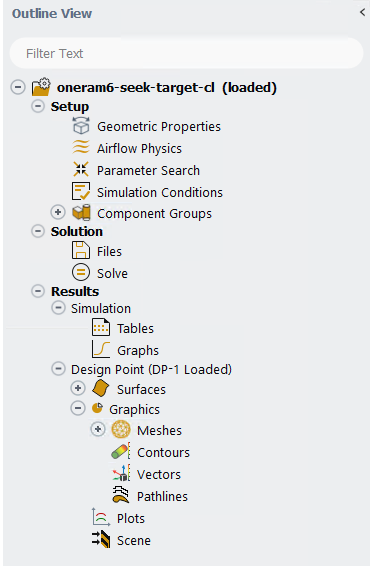This screenshot has width=372, height=566.
Task: Click the Files save-disk icon
Action: [81, 251]
